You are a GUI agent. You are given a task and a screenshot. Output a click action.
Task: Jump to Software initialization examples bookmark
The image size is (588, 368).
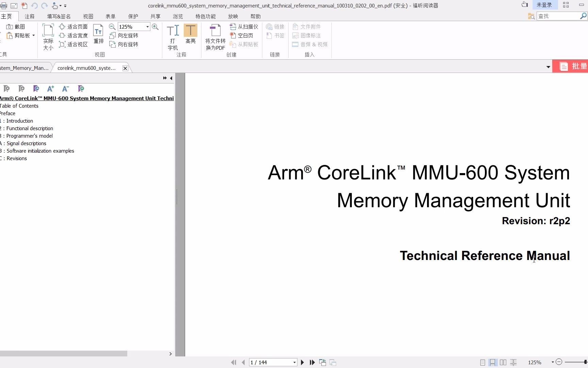click(37, 151)
